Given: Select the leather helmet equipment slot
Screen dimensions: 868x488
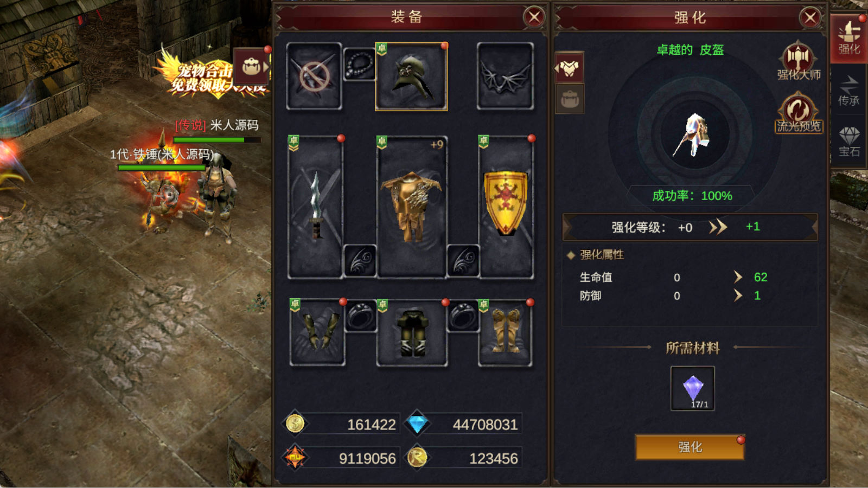Looking at the screenshot, I should (411, 76).
